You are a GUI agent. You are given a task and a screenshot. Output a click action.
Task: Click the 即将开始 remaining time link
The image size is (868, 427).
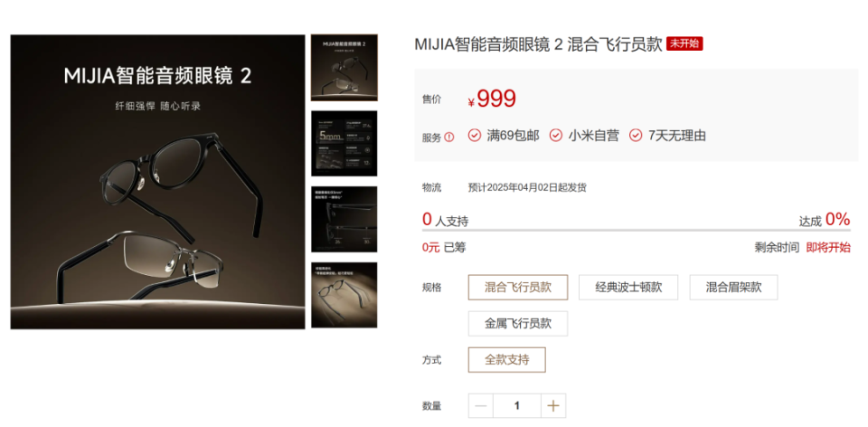click(x=828, y=248)
